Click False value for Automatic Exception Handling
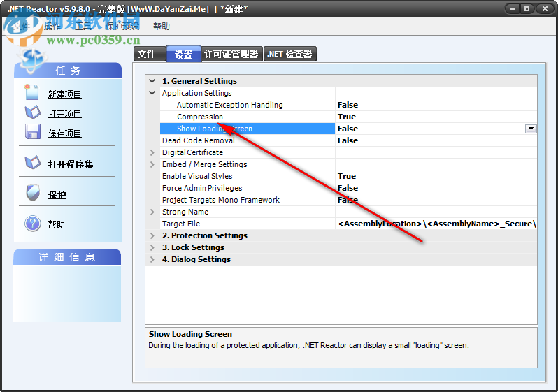558x392 pixels. 348,105
